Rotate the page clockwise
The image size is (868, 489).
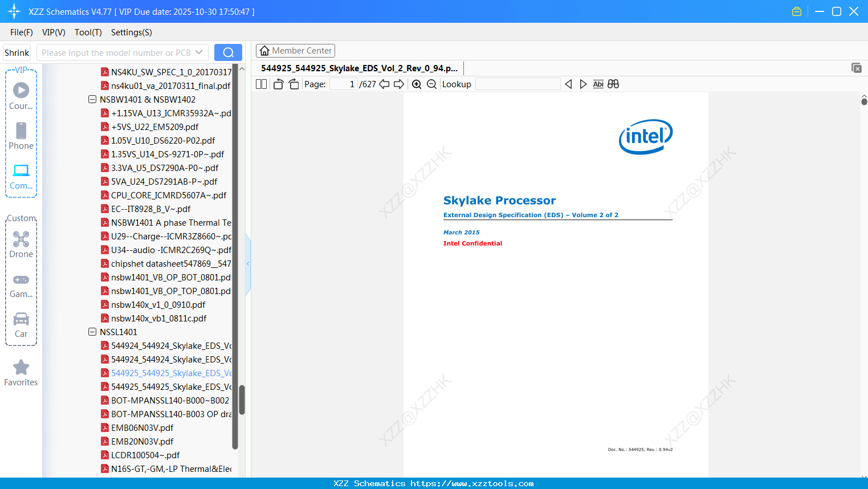click(x=294, y=84)
